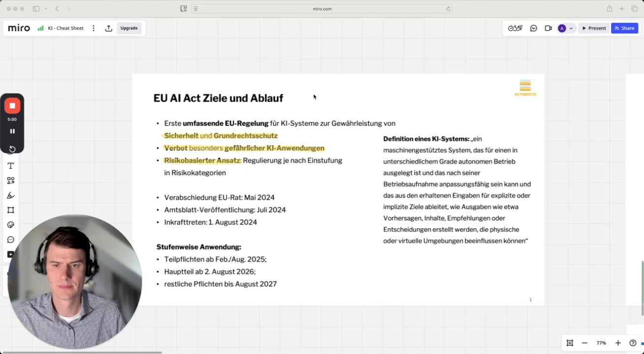Open the board options three-dot menu
The width and height of the screenshot is (644, 354).
[x=93, y=28]
